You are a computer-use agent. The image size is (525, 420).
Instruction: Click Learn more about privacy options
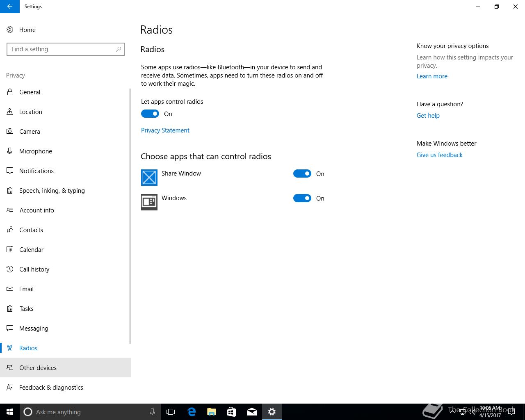432,76
